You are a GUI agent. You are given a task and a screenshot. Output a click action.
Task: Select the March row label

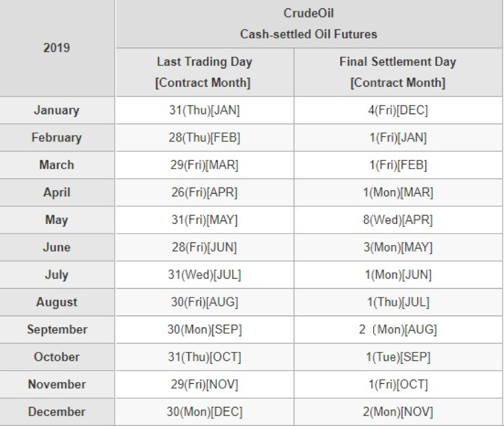point(57,165)
